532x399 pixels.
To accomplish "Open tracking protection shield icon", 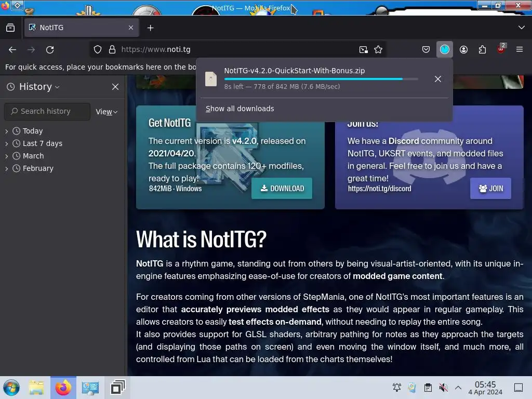I will click(x=98, y=49).
